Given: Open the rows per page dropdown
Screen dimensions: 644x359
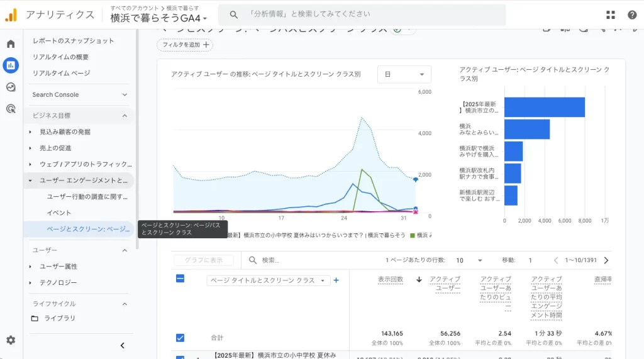Looking at the screenshot, I should 469,260.
